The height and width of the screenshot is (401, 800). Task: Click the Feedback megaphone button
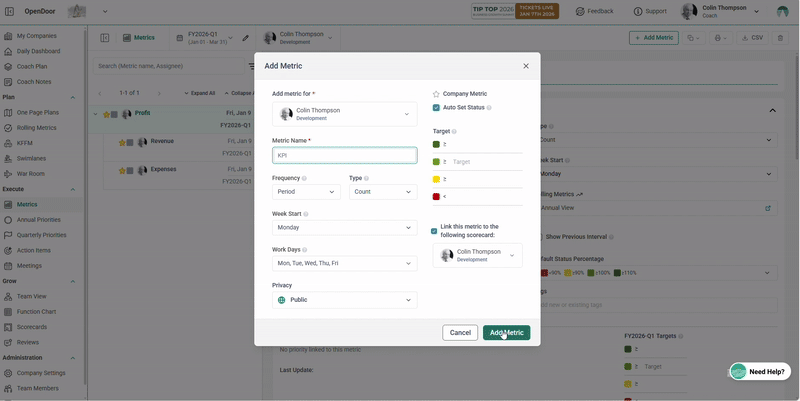(594, 12)
